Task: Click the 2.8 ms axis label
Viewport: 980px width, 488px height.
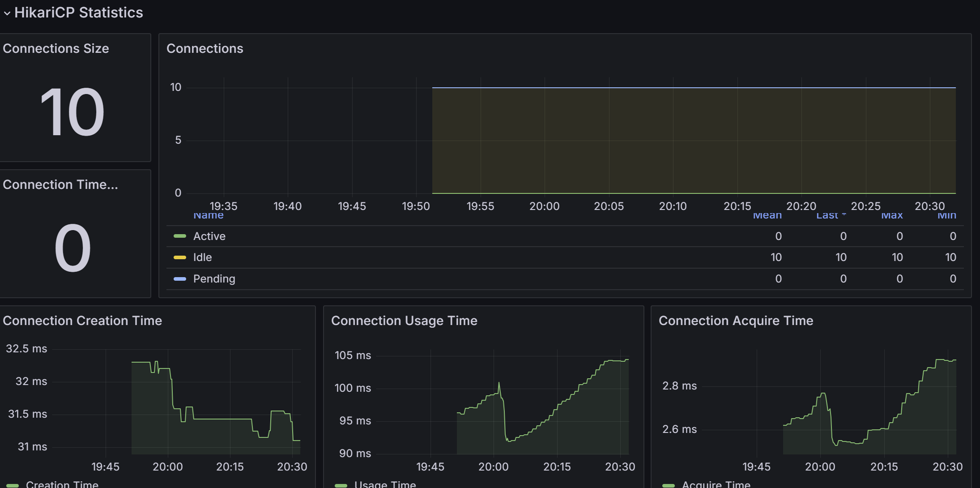Action: coord(680,385)
